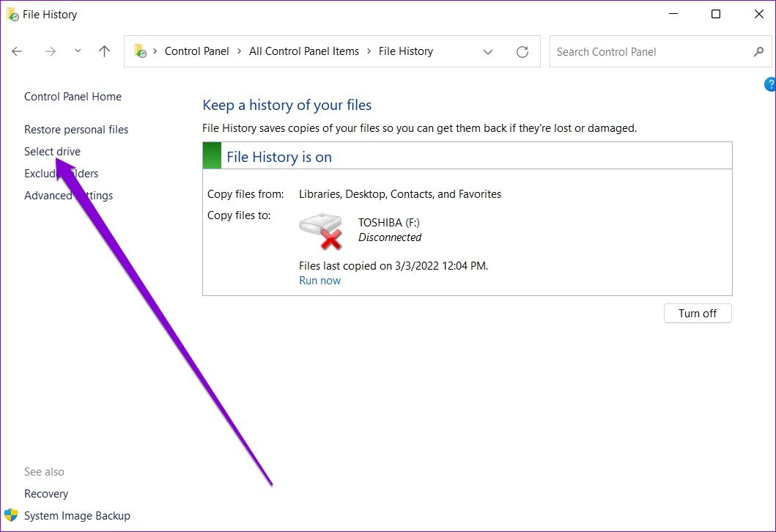This screenshot has width=776, height=532.
Task: Click the search magnifier icon
Action: tap(758, 51)
